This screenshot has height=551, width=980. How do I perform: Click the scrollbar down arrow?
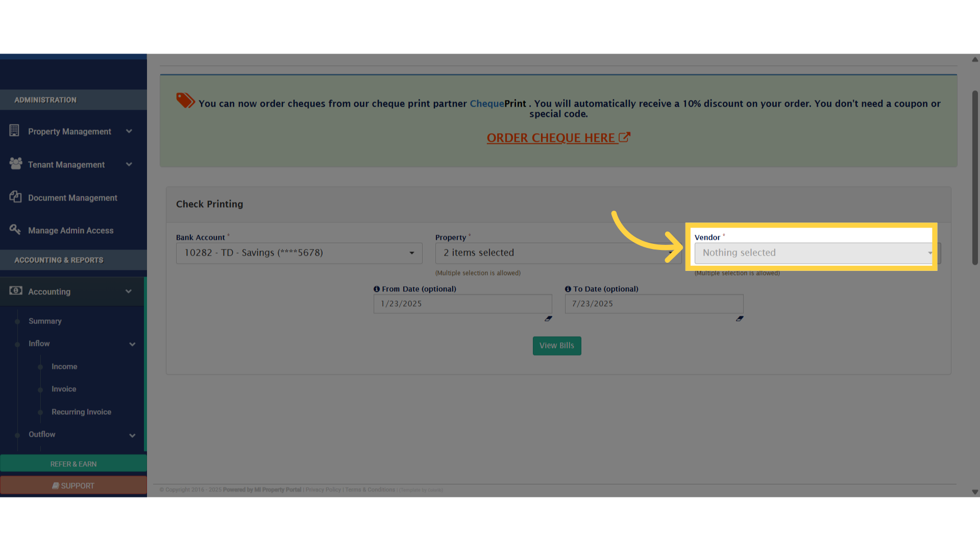click(x=975, y=493)
